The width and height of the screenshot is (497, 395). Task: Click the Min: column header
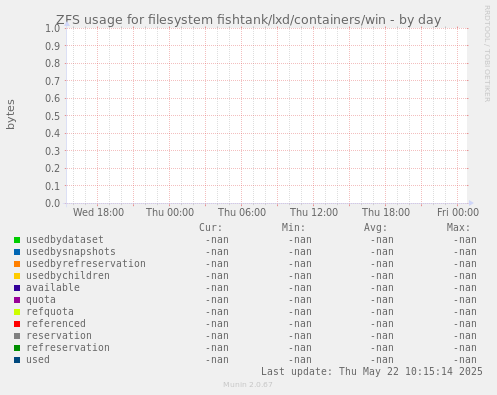[x=293, y=227]
